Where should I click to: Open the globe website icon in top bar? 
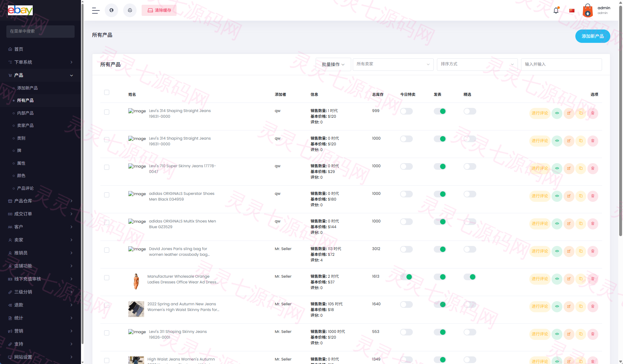pyautogui.click(x=111, y=10)
